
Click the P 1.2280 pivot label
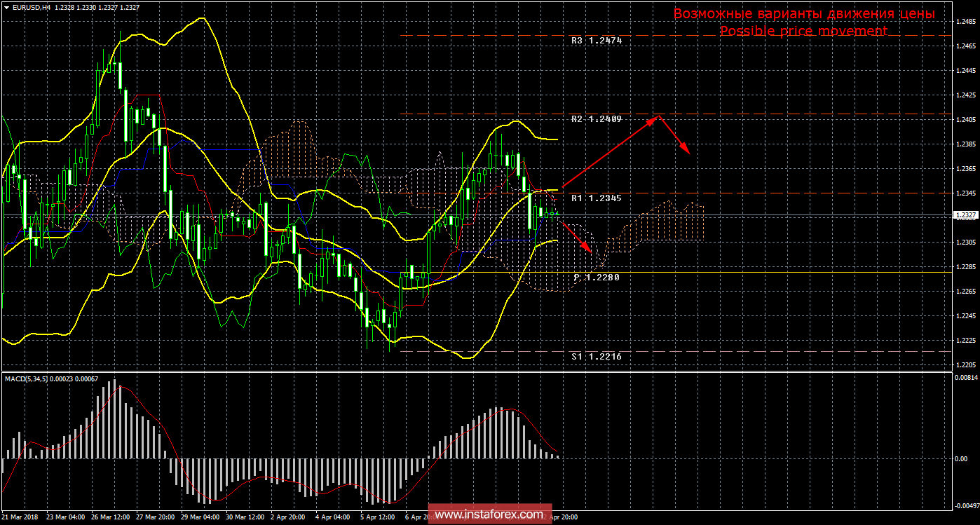[x=597, y=278]
